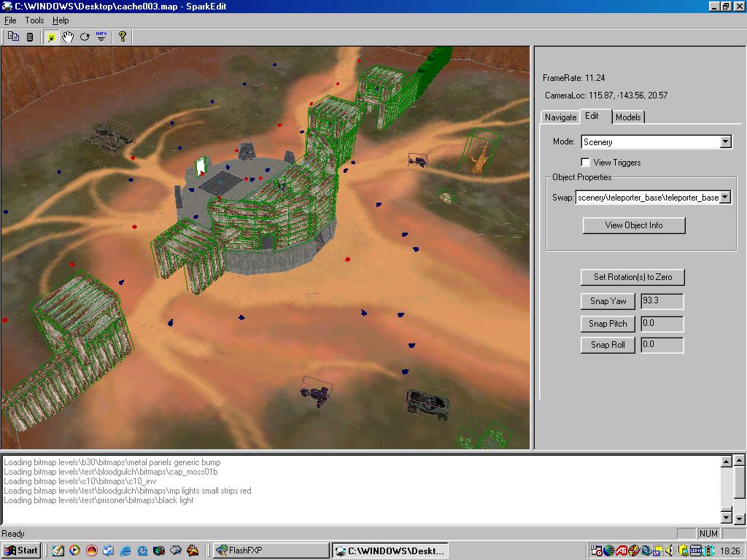Click the taskbar clock showing 18:26
The width and height of the screenshot is (747, 560).
tap(729, 551)
